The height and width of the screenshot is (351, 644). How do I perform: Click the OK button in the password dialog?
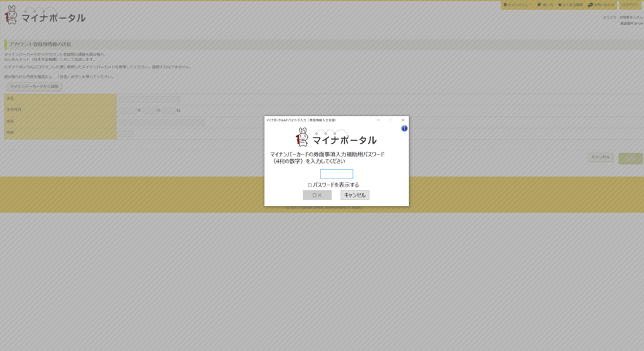coord(317,195)
